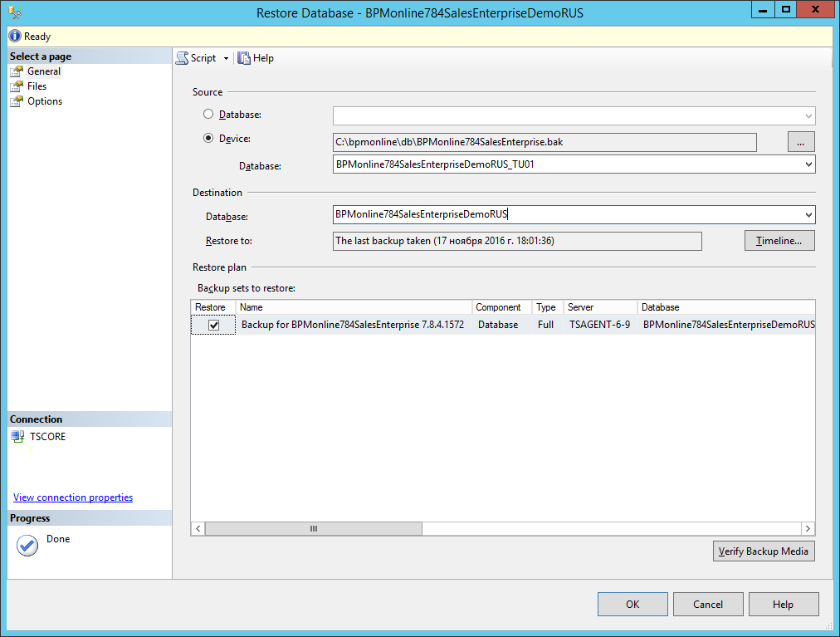The width and height of the screenshot is (840, 637).
Task: Select the General page icon
Action: coord(17,71)
